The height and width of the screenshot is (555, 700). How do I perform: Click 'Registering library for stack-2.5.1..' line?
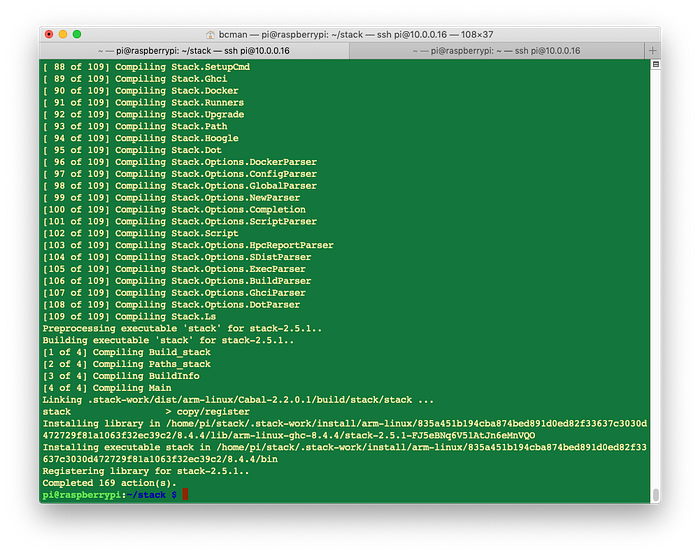click(146, 472)
